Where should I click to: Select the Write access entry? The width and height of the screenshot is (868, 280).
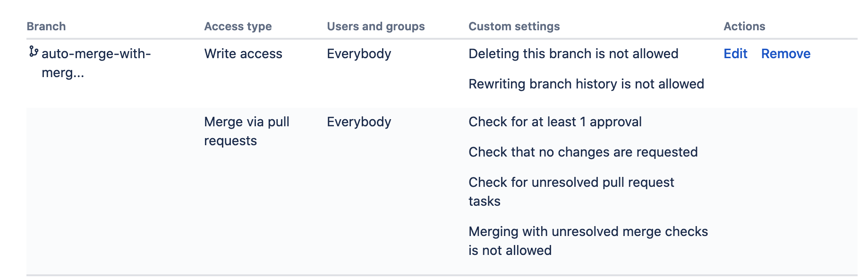coord(242,53)
